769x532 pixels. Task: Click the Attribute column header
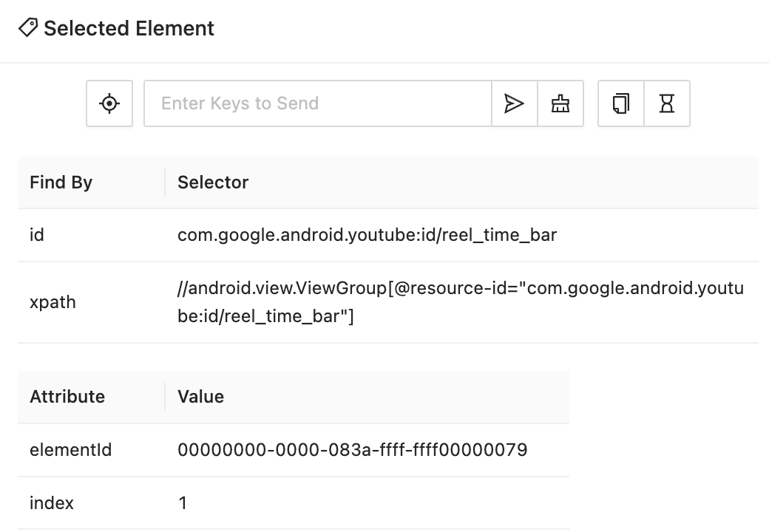67,397
